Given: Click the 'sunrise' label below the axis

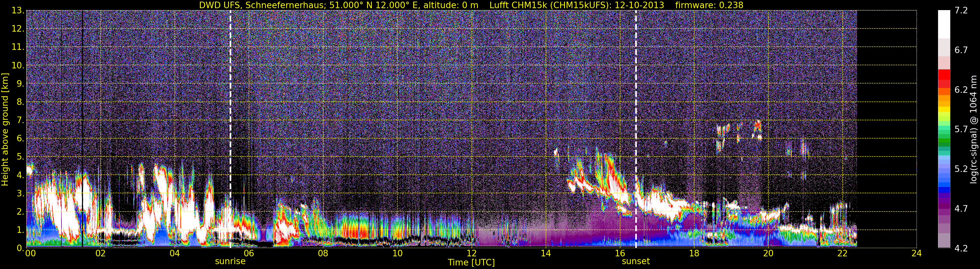Looking at the screenshot, I should (x=230, y=262).
